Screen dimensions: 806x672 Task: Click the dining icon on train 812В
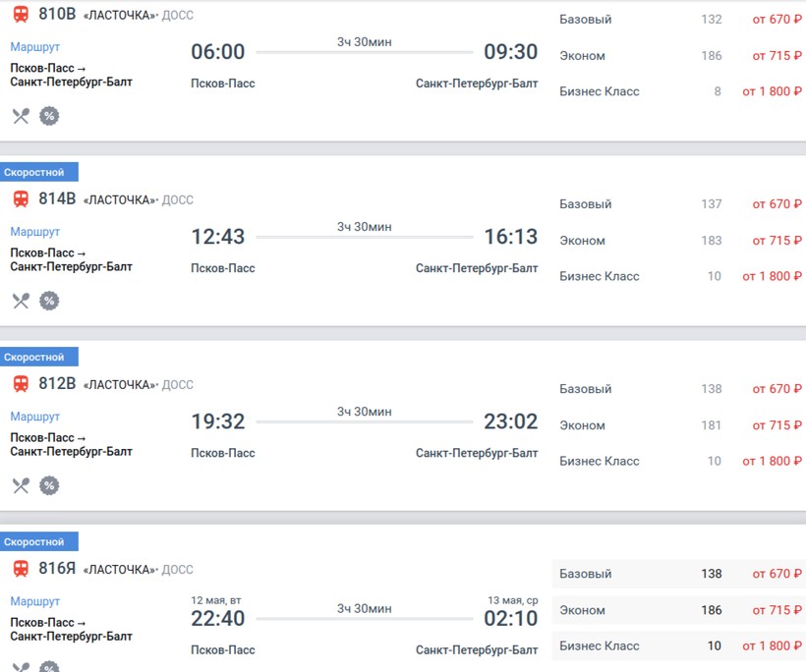click(x=21, y=485)
